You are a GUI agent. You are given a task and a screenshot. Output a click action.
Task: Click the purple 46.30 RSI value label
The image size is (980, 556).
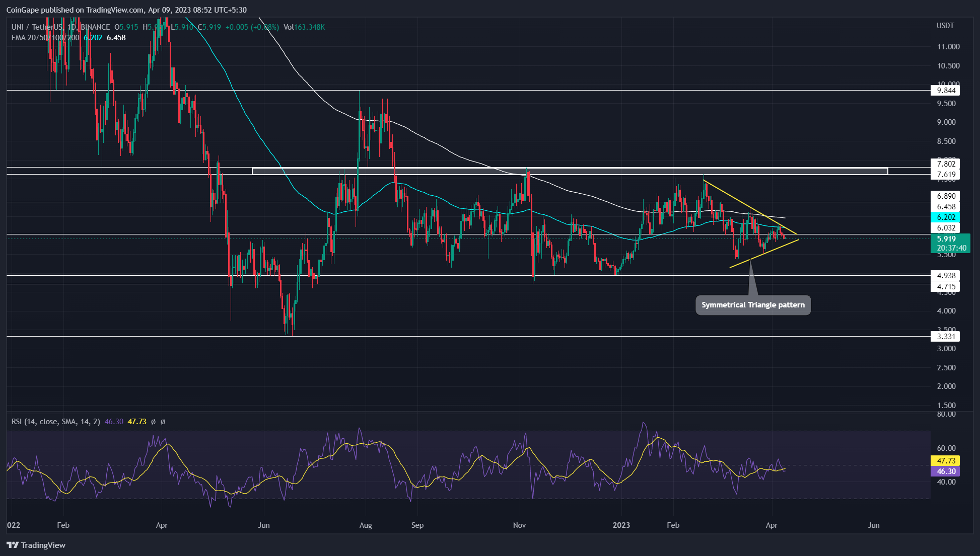945,471
